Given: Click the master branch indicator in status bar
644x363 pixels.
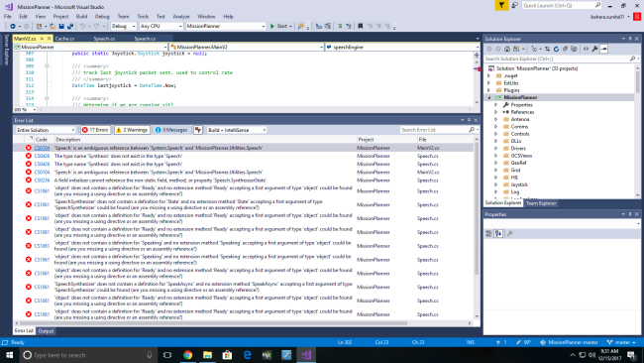Looking at the screenshot, I should point(621,342).
